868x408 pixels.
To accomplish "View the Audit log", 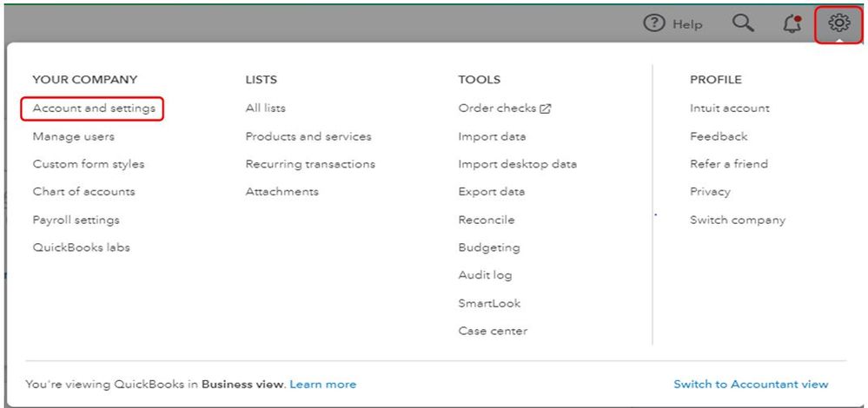I will tap(485, 275).
